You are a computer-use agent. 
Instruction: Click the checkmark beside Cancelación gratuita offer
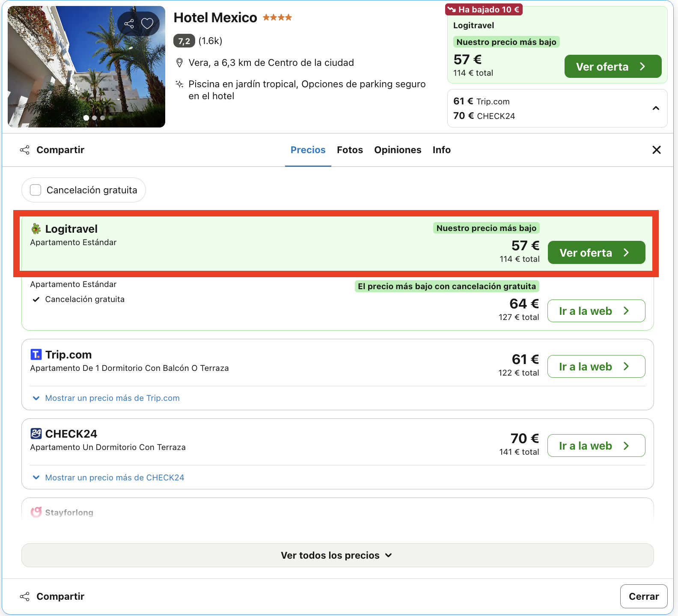(x=36, y=299)
